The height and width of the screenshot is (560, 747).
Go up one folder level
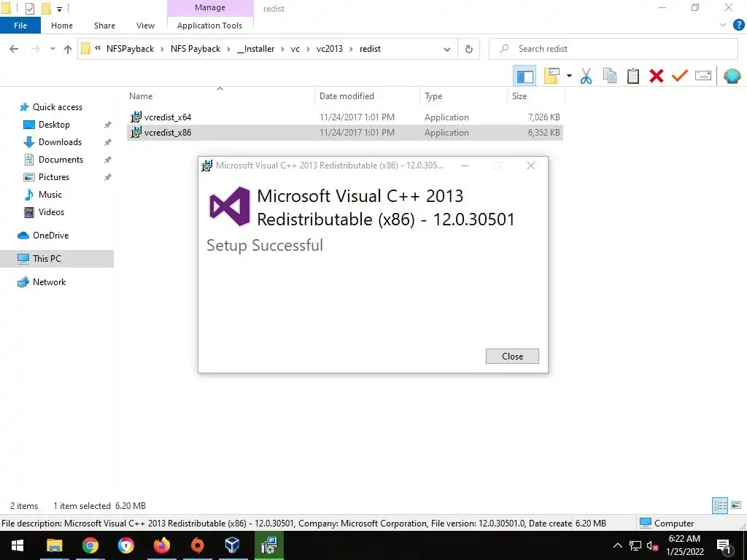pyautogui.click(x=68, y=49)
